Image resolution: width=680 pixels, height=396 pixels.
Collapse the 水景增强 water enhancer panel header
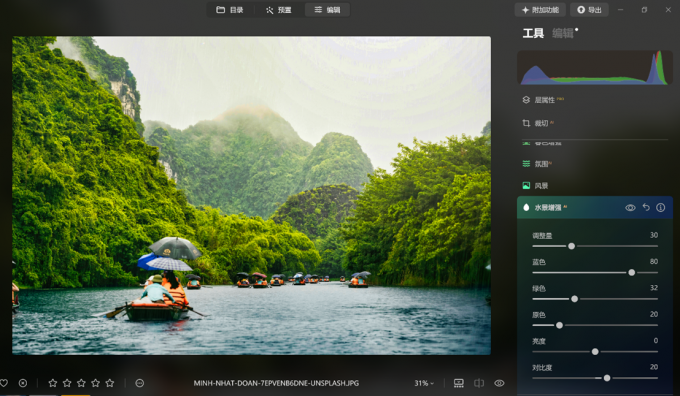(x=595, y=207)
